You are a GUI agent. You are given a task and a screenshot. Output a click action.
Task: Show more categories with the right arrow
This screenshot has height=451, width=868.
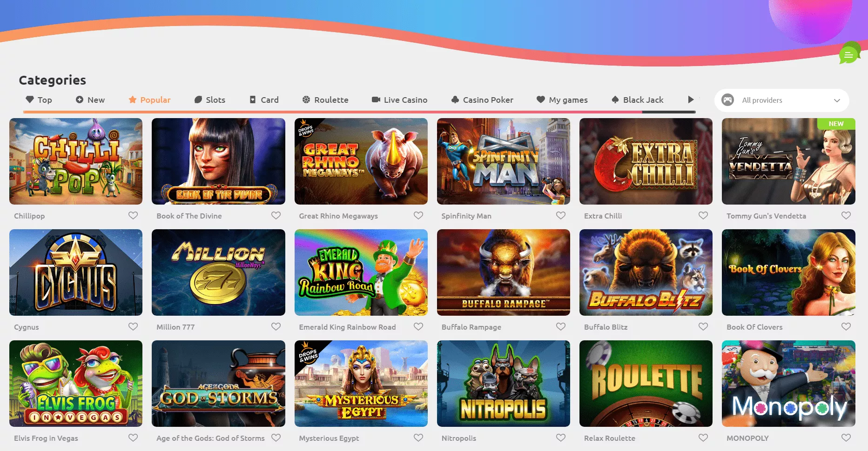pyautogui.click(x=691, y=99)
